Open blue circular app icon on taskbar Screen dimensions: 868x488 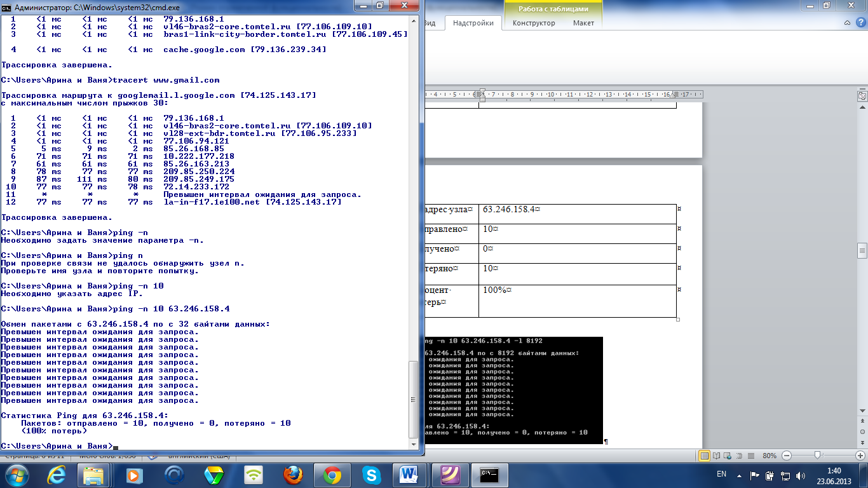pos(173,475)
